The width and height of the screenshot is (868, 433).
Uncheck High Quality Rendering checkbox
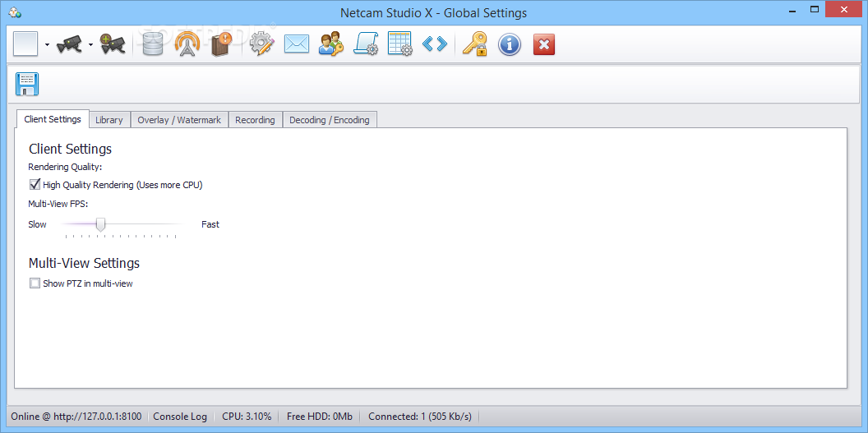point(35,185)
